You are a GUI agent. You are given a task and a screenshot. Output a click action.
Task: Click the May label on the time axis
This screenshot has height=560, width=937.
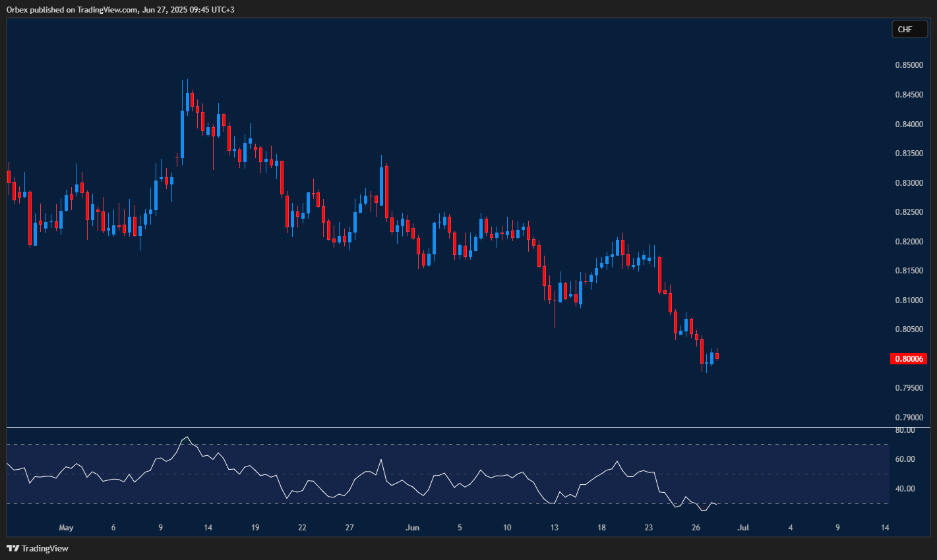click(65, 527)
